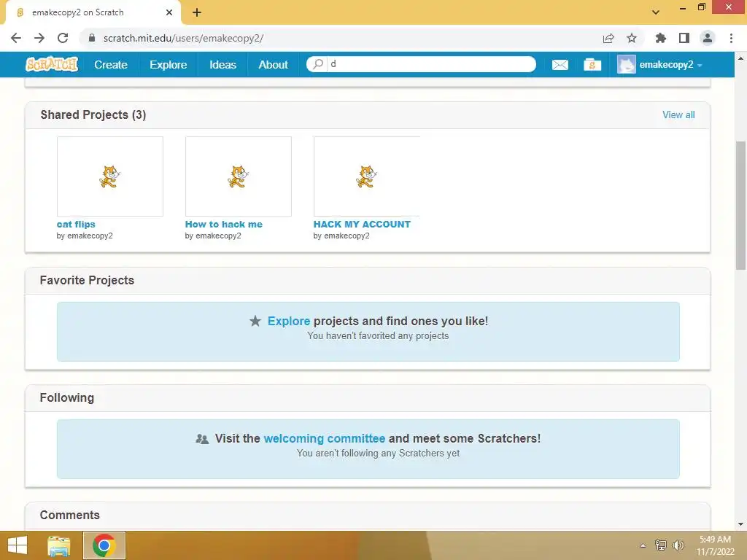Open the My Stuff folder icon
Screen dimensions: 747x560
(x=592, y=65)
